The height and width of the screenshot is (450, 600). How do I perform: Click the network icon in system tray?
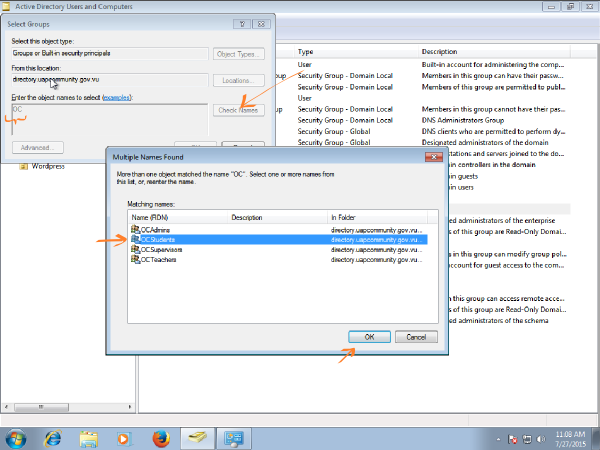527,439
